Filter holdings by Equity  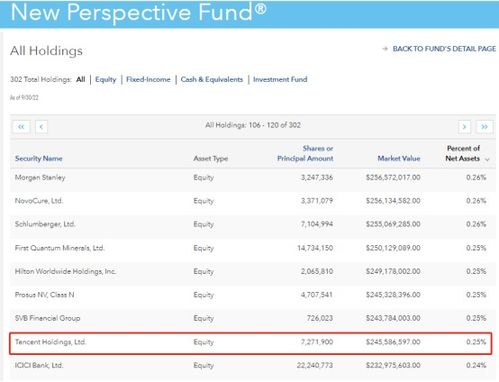106,79
